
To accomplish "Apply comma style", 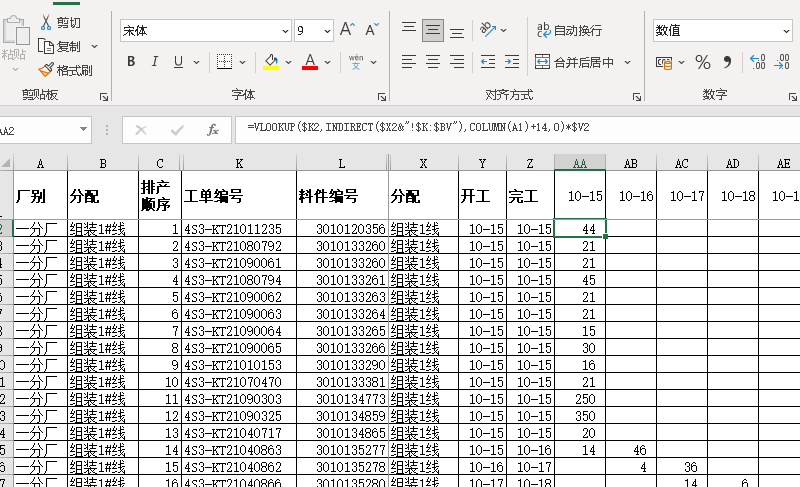I will click(727, 63).
